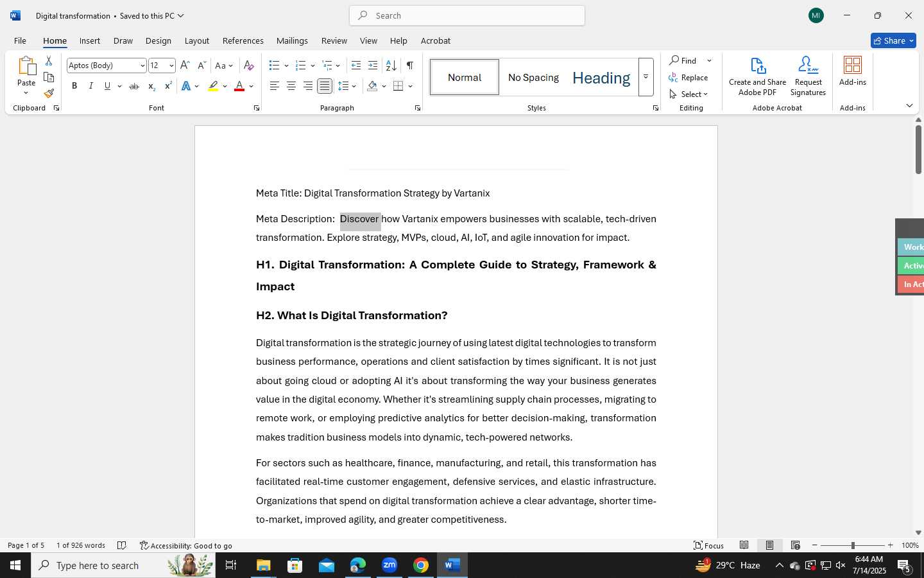Screen dimensions: 924x578
Task: Open the File menu
Action: (20, 40)
